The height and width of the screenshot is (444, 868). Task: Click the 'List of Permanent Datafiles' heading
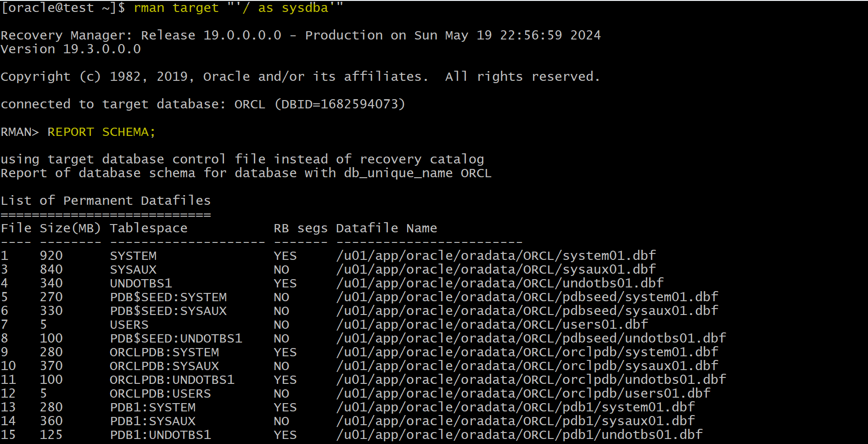tap(106, 201)
